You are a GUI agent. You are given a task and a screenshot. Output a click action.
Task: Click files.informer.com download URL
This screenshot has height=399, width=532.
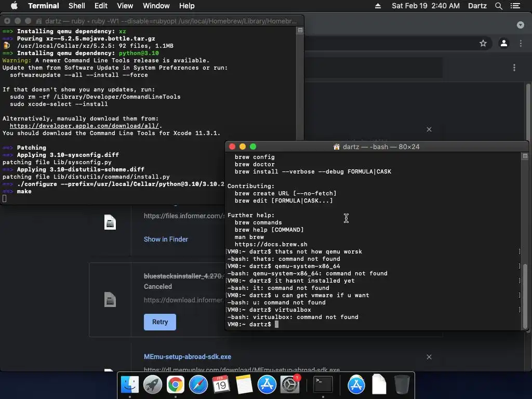(184, 216)
